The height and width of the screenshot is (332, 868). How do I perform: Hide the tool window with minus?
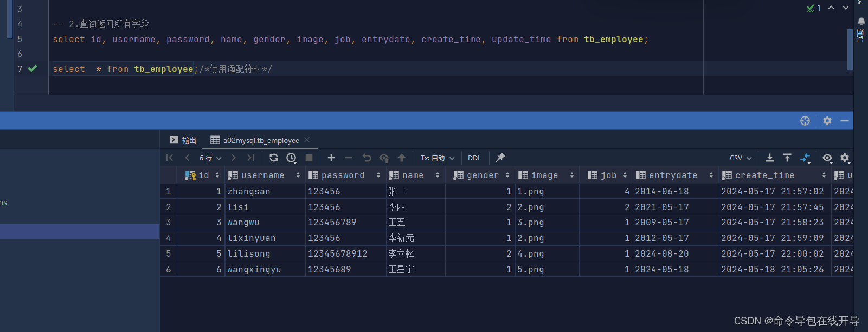(845, 121)
